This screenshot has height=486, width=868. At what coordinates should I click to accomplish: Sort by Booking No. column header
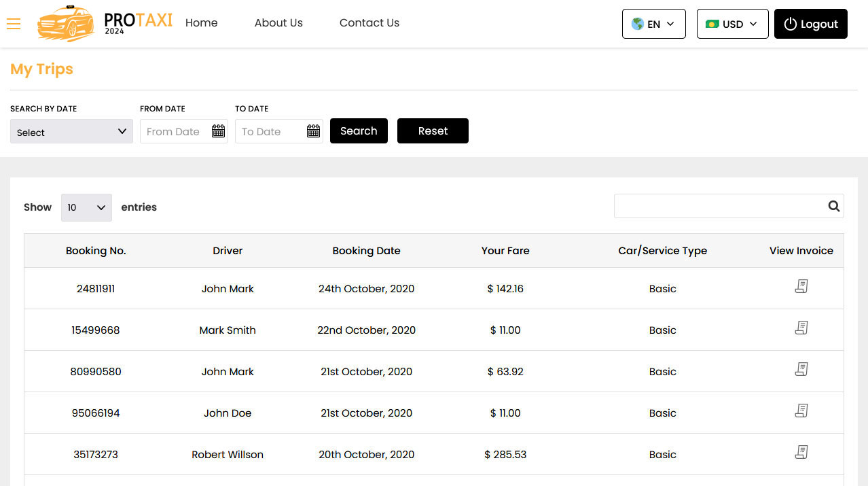coord(96,251)
